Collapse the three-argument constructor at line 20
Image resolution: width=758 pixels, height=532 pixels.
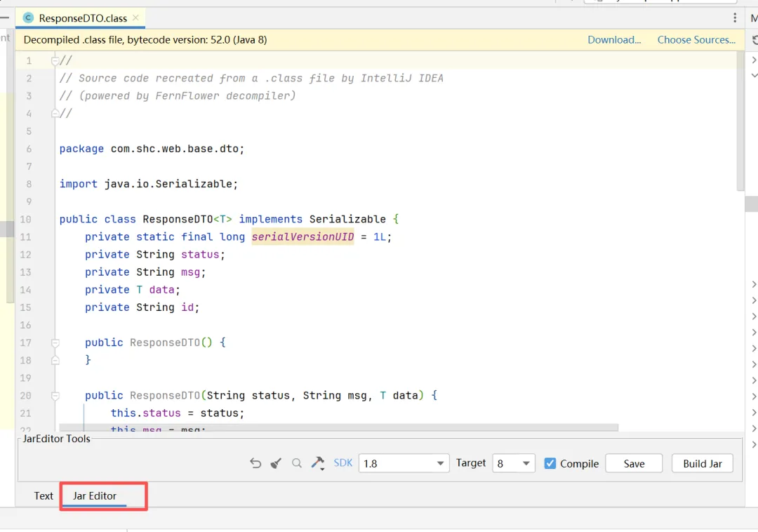coord(55,396)
